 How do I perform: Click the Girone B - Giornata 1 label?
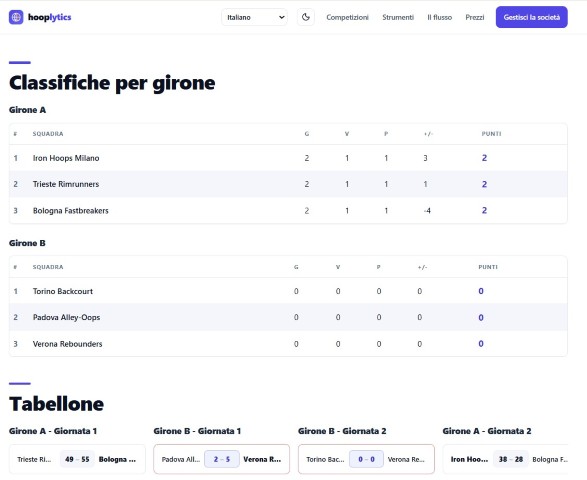click(197, 431)
